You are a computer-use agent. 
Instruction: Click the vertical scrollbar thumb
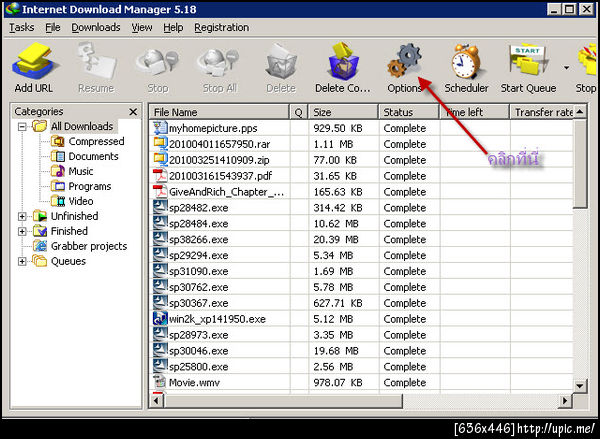click(580, 164)
